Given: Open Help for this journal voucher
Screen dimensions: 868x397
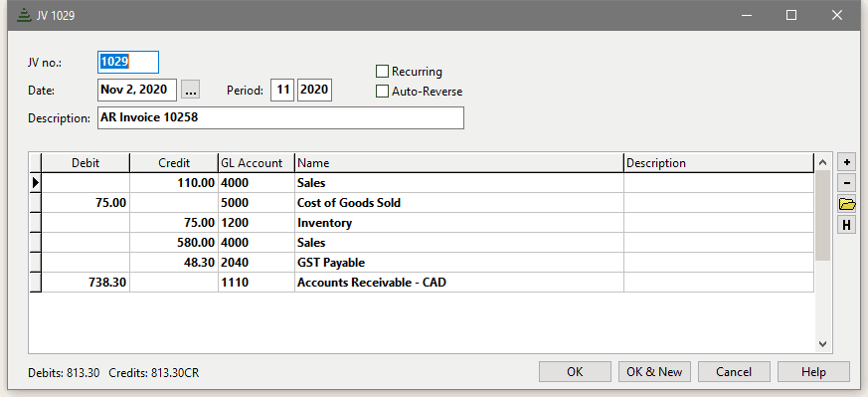Looking at the screenshot, I should coord(813,371).
